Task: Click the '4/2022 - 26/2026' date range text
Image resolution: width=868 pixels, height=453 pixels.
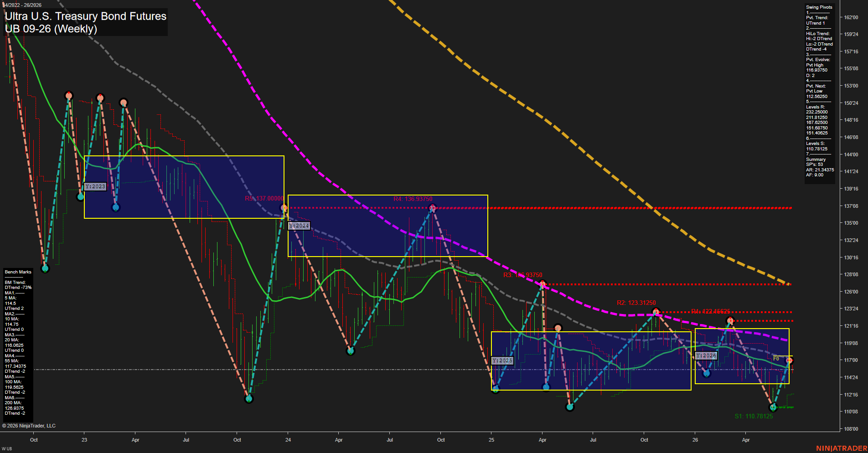Action: 22,5
